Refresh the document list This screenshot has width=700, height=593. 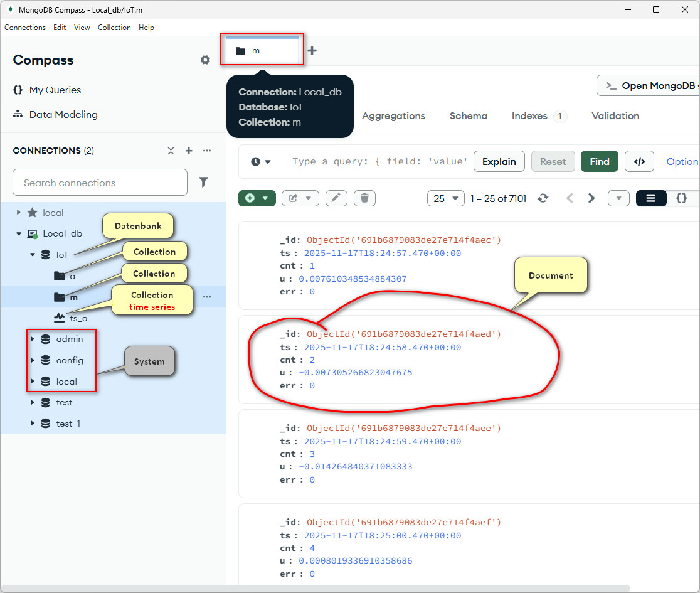543,198
